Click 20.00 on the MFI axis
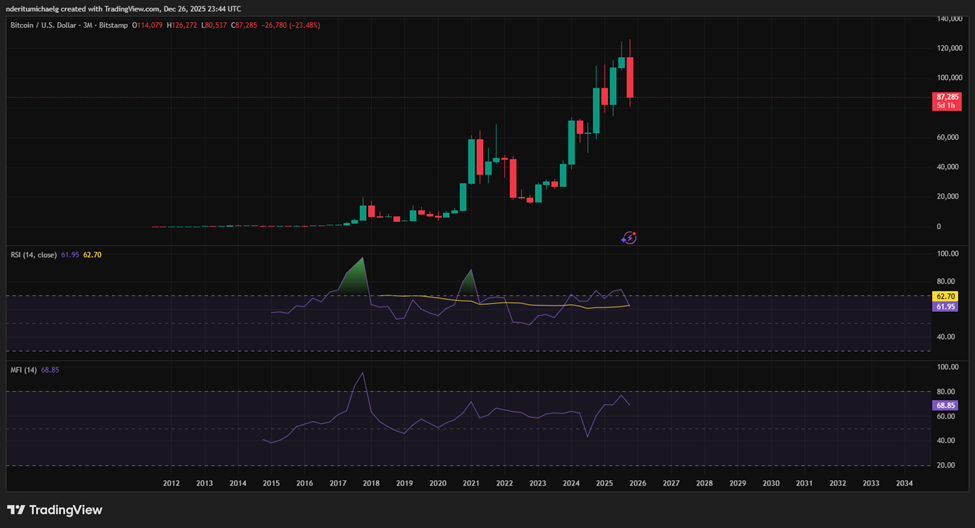This screenshot has width=975, height=528. tap(948, 465)
